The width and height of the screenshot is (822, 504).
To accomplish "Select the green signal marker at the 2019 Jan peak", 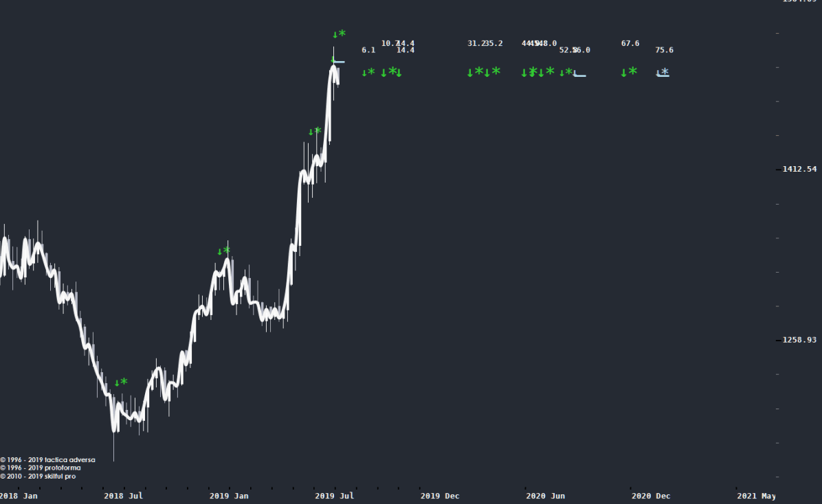I will point(224,251).
